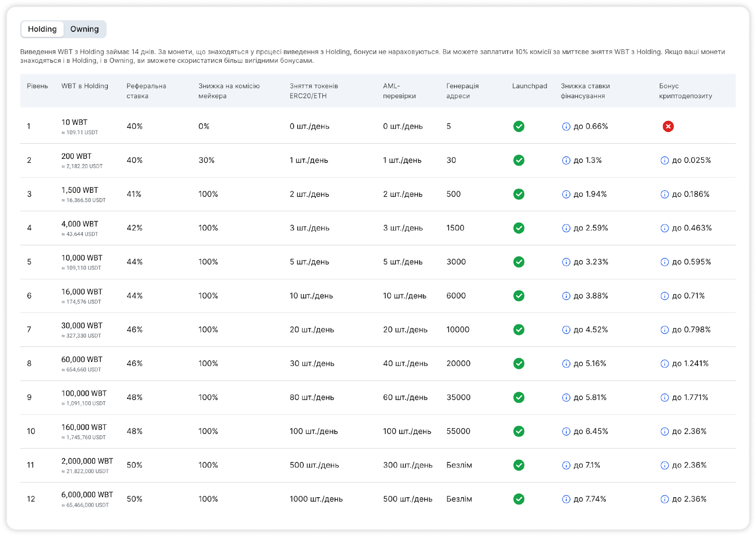Click info icon in level 12 crypto deposit bonus
The image size is (756, 536).
664,499
